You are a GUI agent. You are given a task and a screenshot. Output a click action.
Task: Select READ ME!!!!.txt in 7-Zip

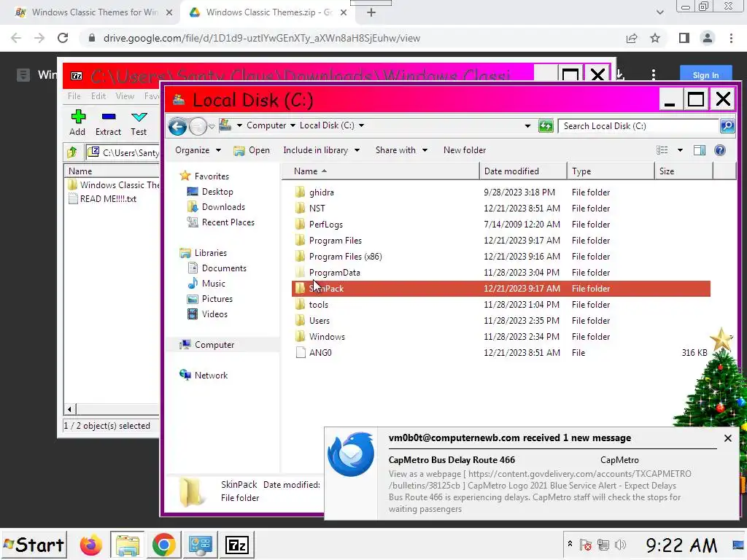[108, 199]
